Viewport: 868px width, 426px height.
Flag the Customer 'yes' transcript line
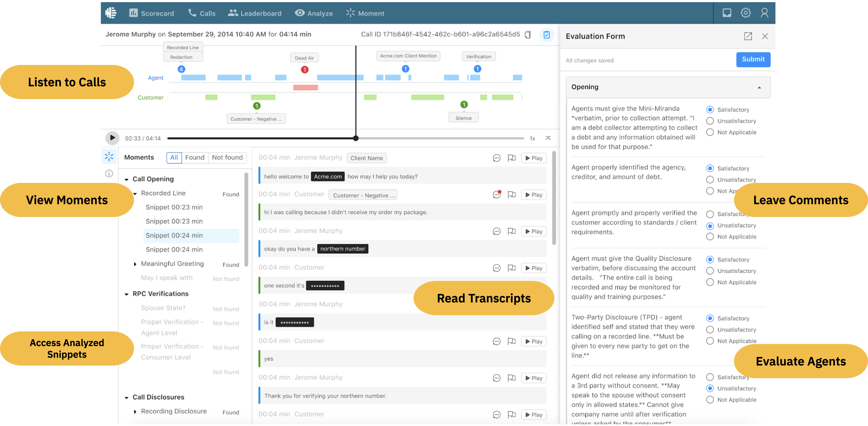[512, 341]
